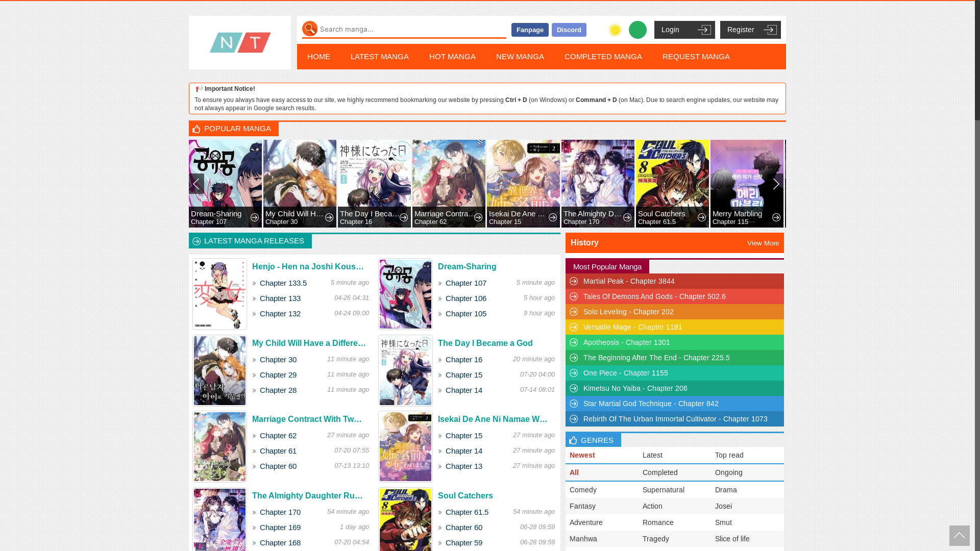Go to previous popular manga slide
This screenshot has height=551, width=980.
coord(197,184)
